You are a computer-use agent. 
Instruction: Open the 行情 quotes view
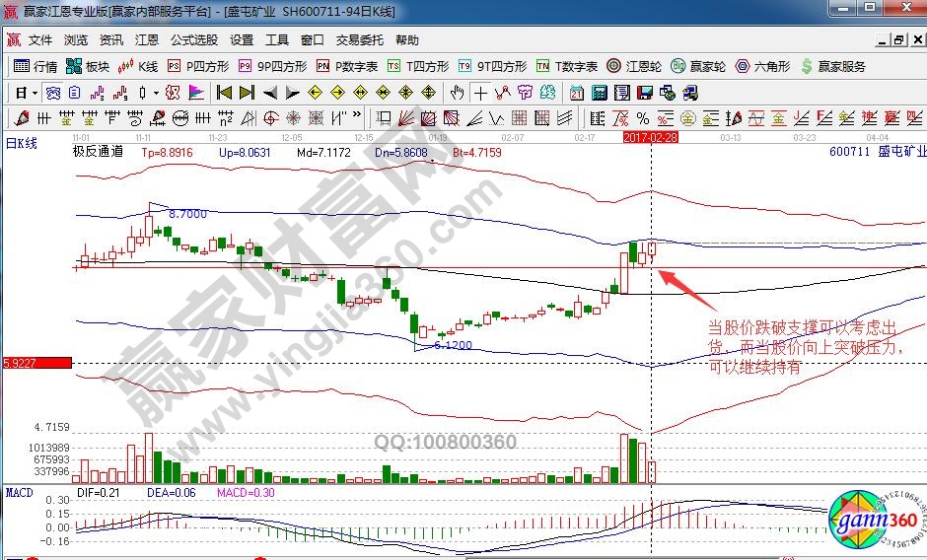pyautogui.click(x=36, y=67)
